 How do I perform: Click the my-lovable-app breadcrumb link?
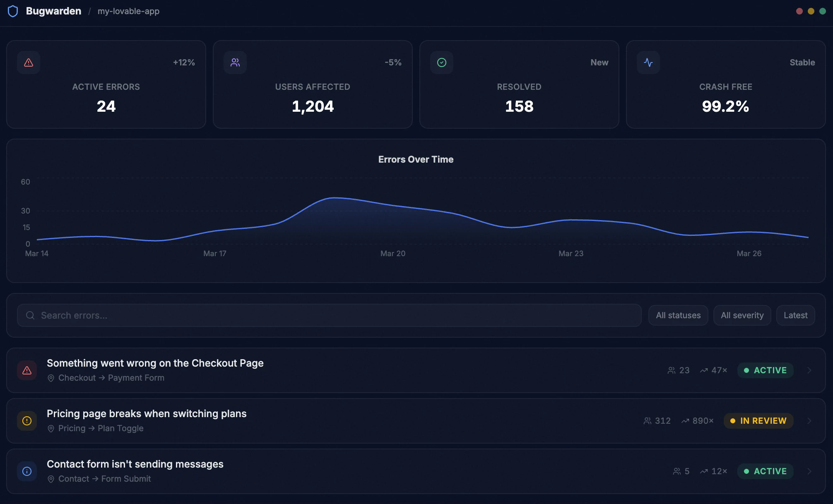tap(128, 11)
